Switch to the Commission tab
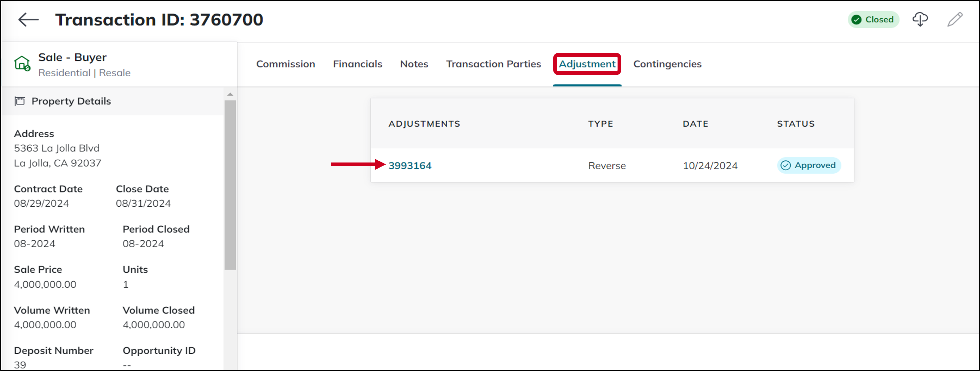This screenshot has width=980, height=371. 286,64
